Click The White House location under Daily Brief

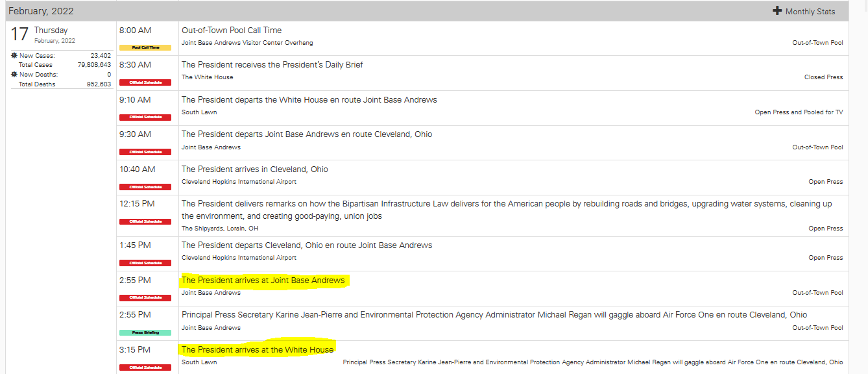click(x=208, y=77)
